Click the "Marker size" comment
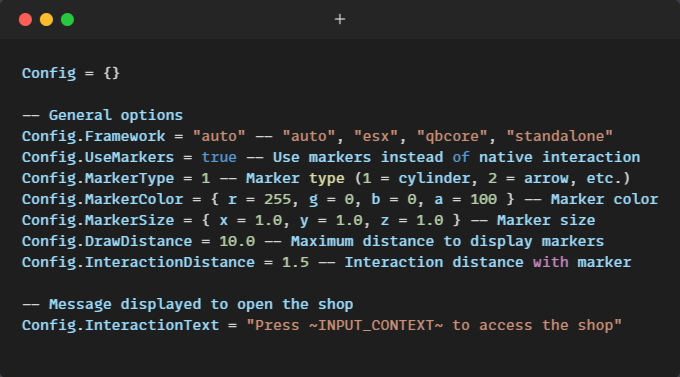 click(x=546, y=220)
